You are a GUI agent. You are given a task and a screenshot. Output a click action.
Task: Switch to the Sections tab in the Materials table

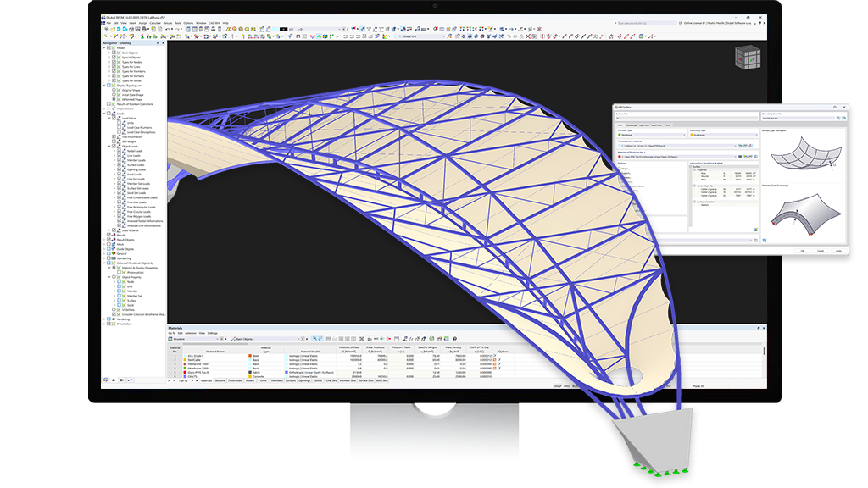pos(220,381)
